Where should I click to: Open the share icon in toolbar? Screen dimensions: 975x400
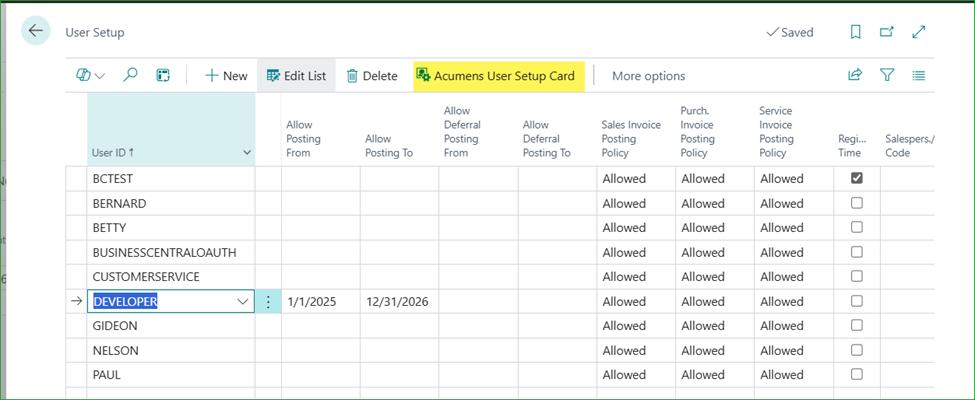[x=855, y=75]
